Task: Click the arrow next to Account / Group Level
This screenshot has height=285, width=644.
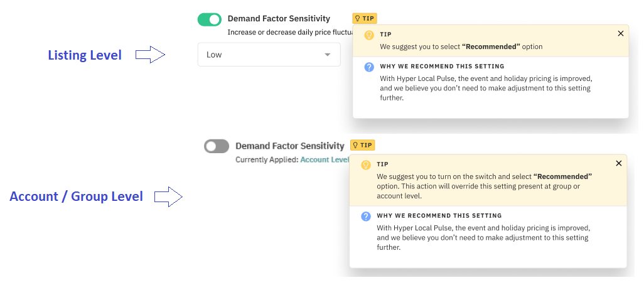Action: point(168,197)
